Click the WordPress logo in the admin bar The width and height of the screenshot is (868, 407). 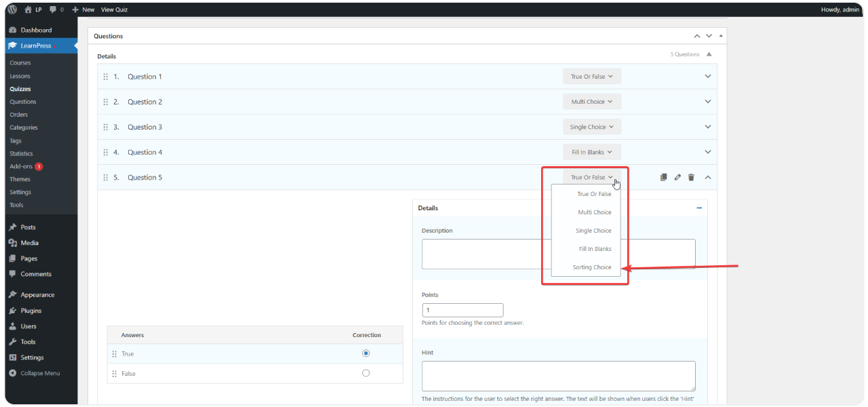coord(12,9)
